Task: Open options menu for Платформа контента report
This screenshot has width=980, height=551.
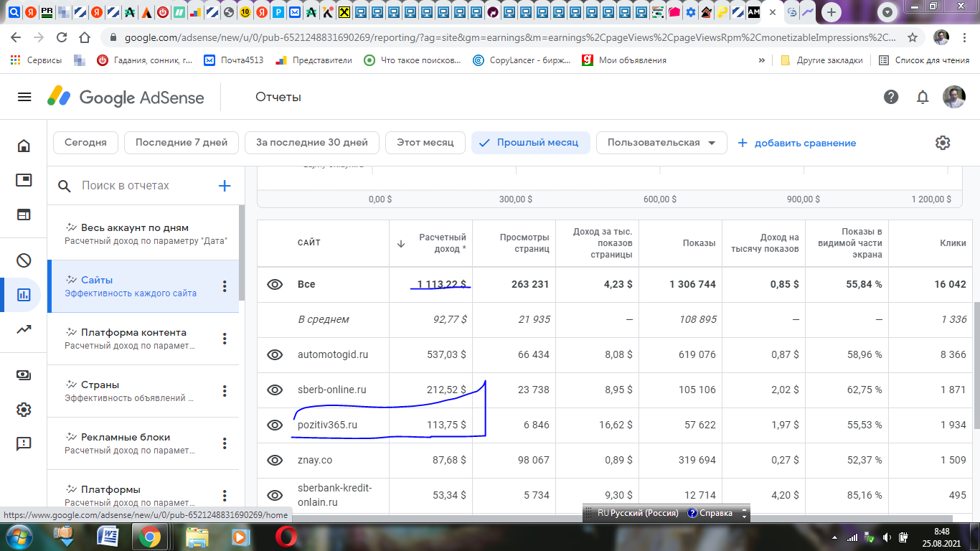Action: [x=225, y=339]
